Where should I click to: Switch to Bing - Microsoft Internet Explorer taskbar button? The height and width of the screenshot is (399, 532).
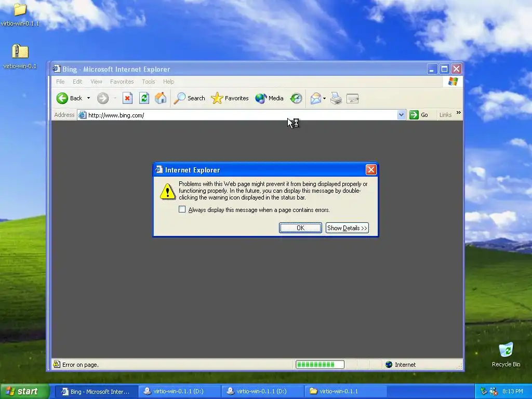click(96, 392)
